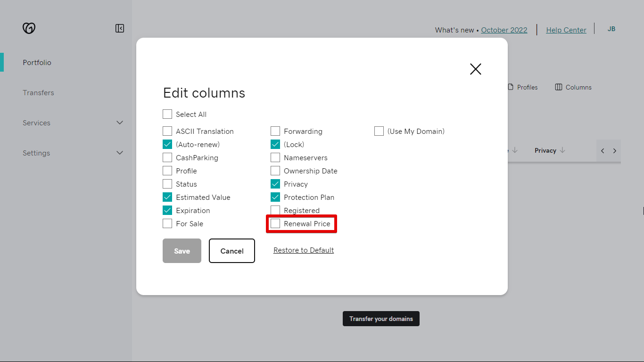The image size is (644, 362).
Task: Click the Profiles icon button
Action: 510,87
